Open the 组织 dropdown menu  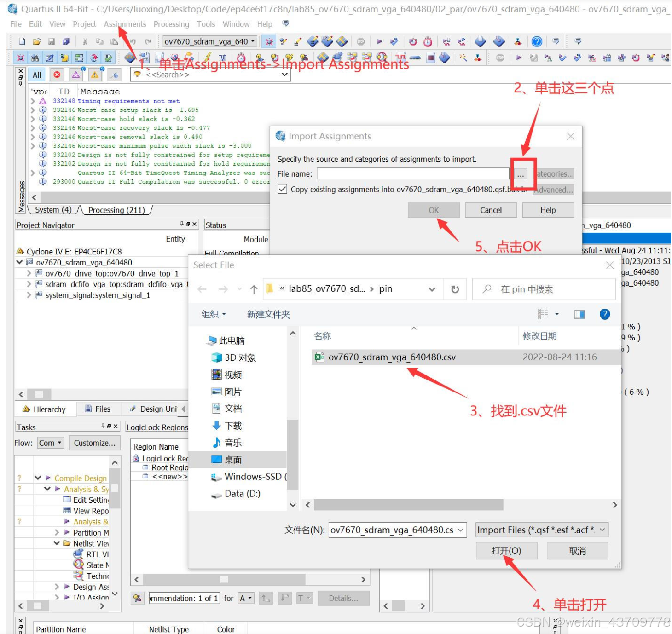pos(214,314)
